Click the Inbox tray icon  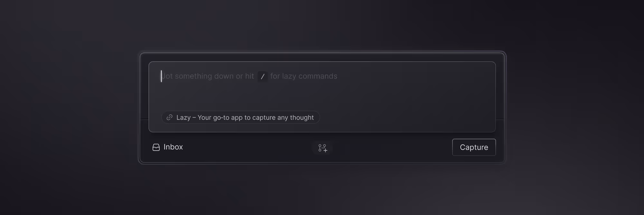point(156,147)
